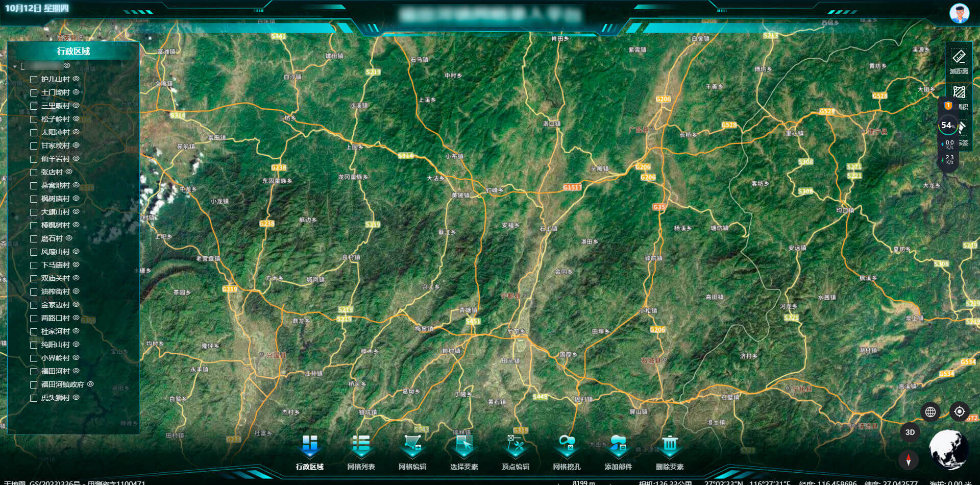Select 两路口村 list entry
Viewport: 980px width, 485px height.
point(55,318)
